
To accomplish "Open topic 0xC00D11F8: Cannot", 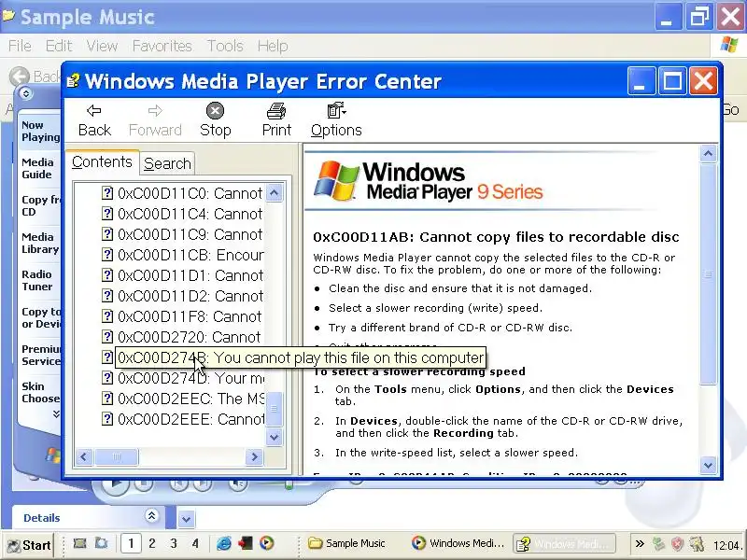I will tap(190, 316).
